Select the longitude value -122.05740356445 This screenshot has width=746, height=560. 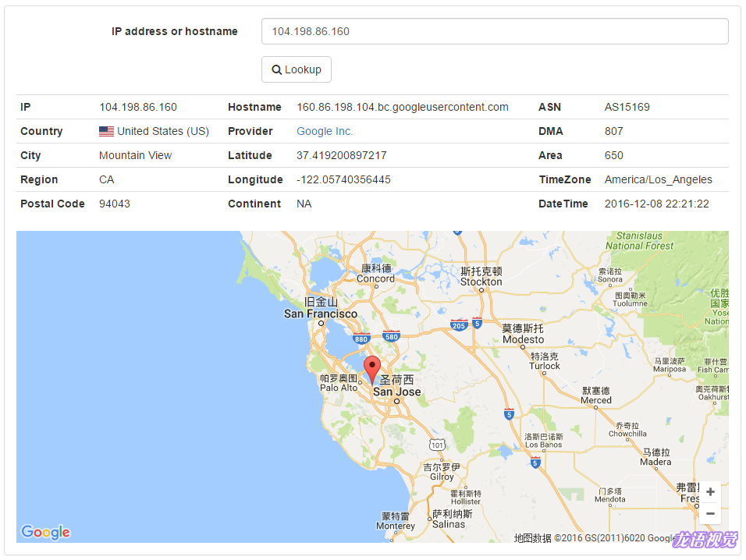coord(343,179)
